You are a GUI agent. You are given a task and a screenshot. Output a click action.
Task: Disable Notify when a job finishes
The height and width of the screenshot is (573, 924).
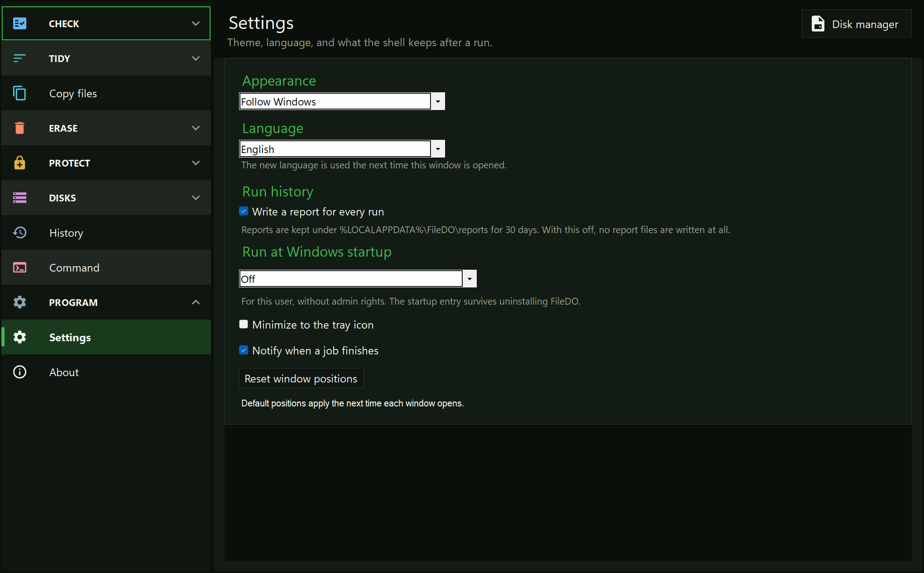(244, 350)
